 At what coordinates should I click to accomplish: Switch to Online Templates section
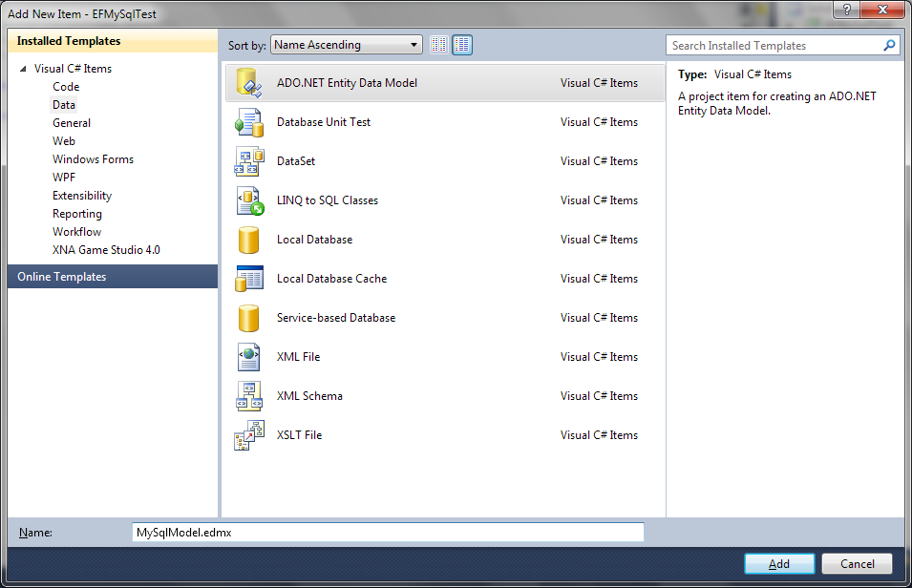113,276
